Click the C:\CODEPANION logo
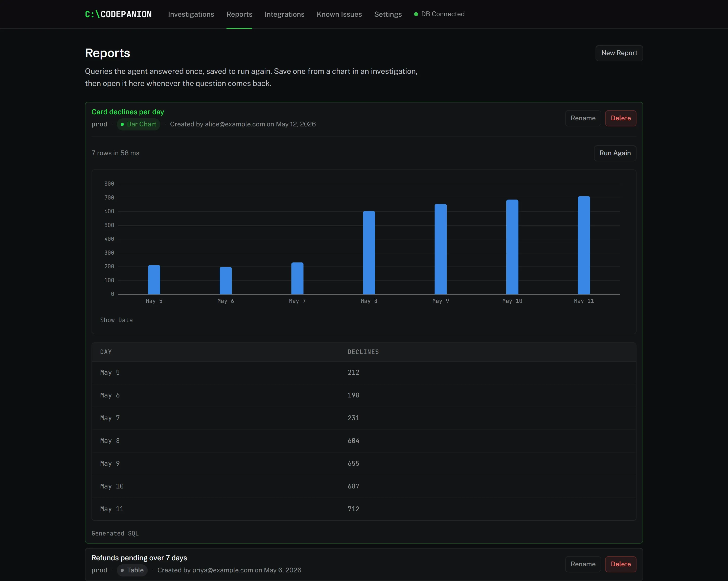 [x=118, y=14]
